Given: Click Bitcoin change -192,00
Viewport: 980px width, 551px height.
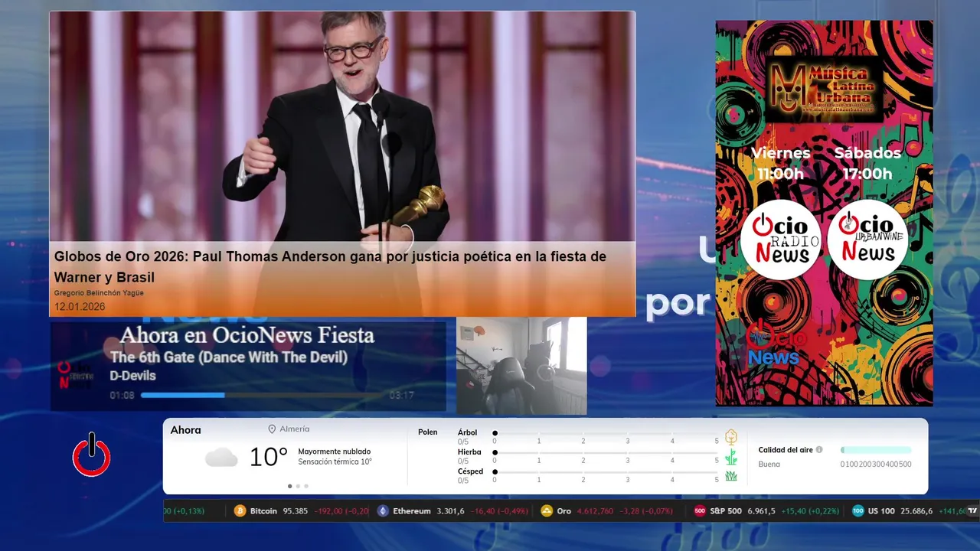Looking at the screenshot, I should 341,510.
